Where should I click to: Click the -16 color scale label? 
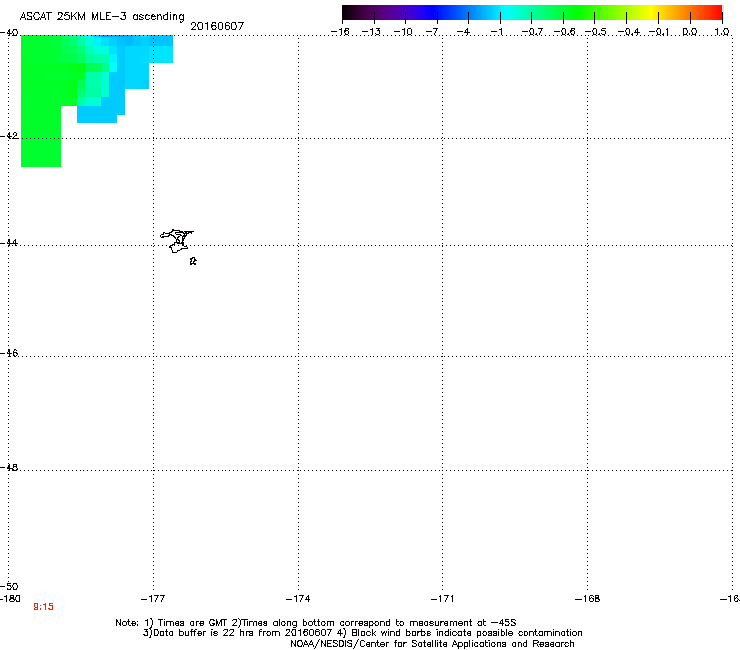(340, 32)
